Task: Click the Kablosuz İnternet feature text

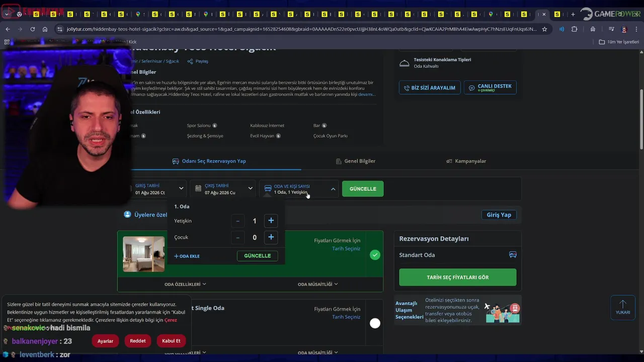Action: point(267,126)
